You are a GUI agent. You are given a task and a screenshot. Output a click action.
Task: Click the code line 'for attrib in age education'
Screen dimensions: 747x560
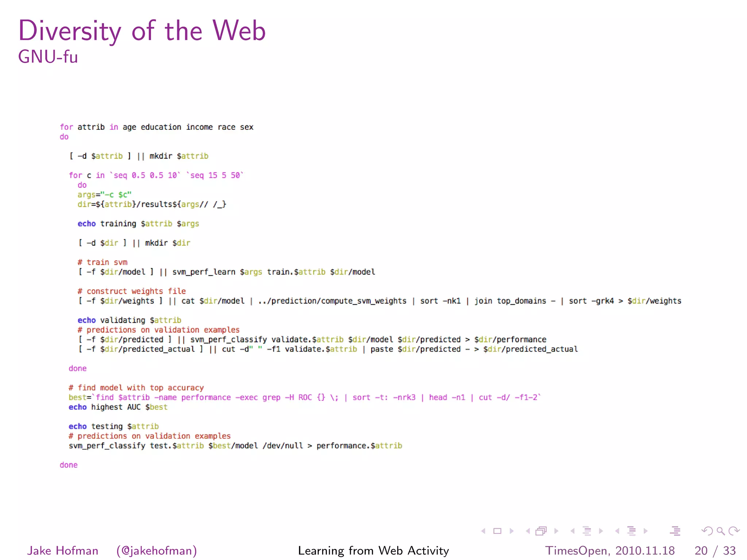[x=156, y=127]
